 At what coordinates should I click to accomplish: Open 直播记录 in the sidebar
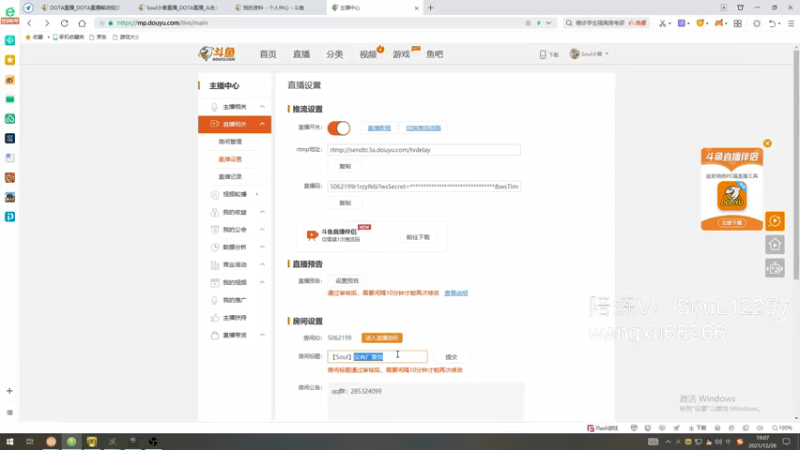coord(230,177)
